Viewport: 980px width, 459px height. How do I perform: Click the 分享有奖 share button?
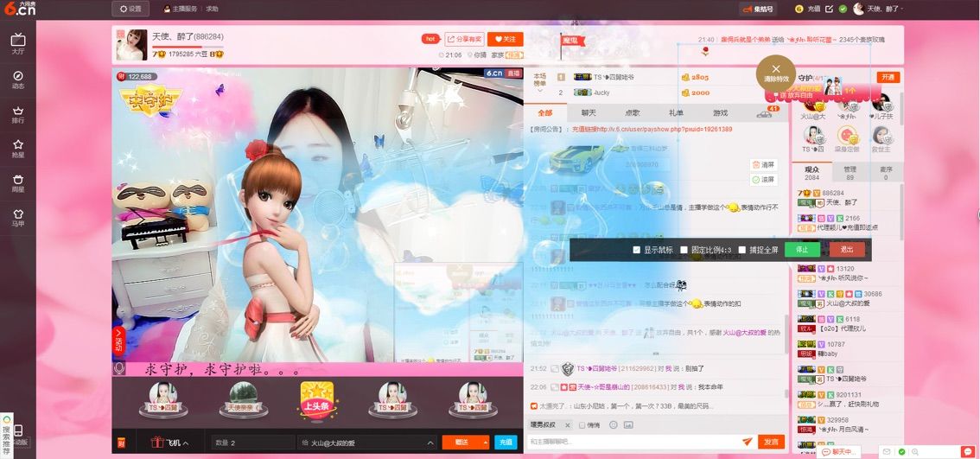pyautogui.click(x=464, y=39)
